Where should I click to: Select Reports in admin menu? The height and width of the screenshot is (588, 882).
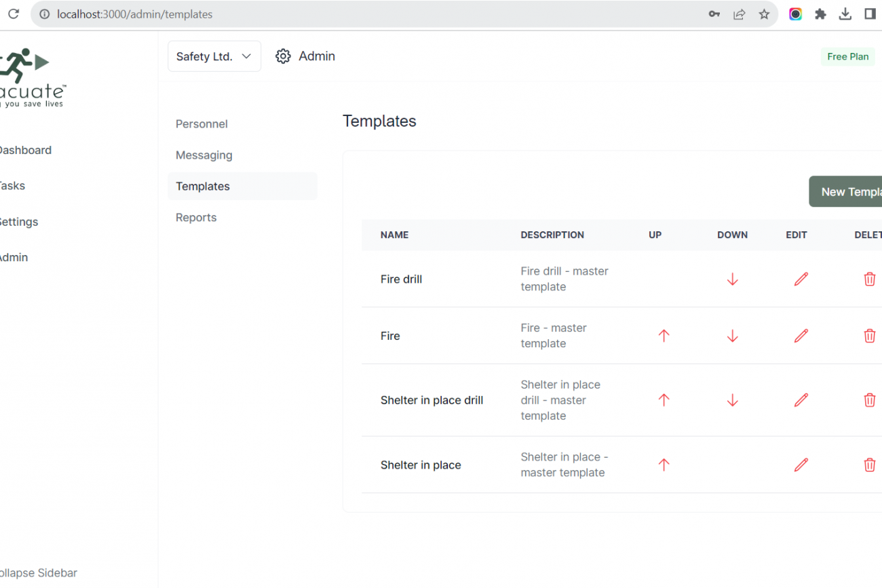(196, 218)
